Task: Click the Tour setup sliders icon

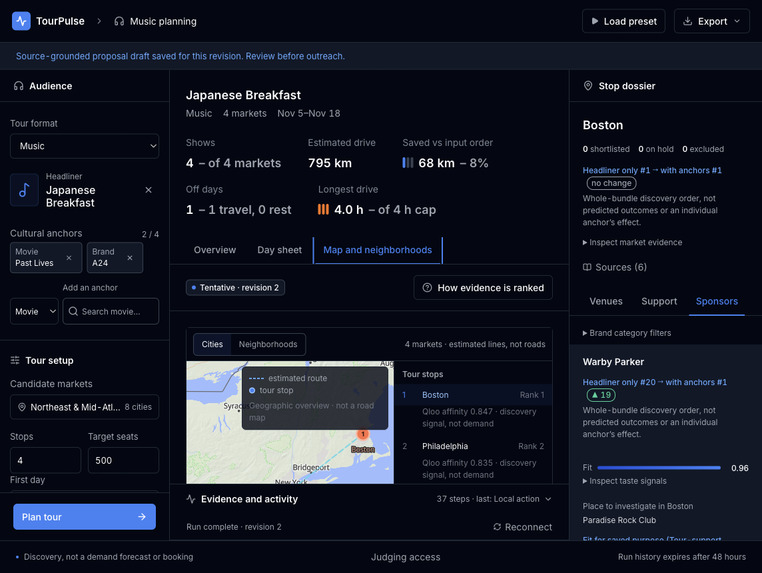Action: (15, 360)
